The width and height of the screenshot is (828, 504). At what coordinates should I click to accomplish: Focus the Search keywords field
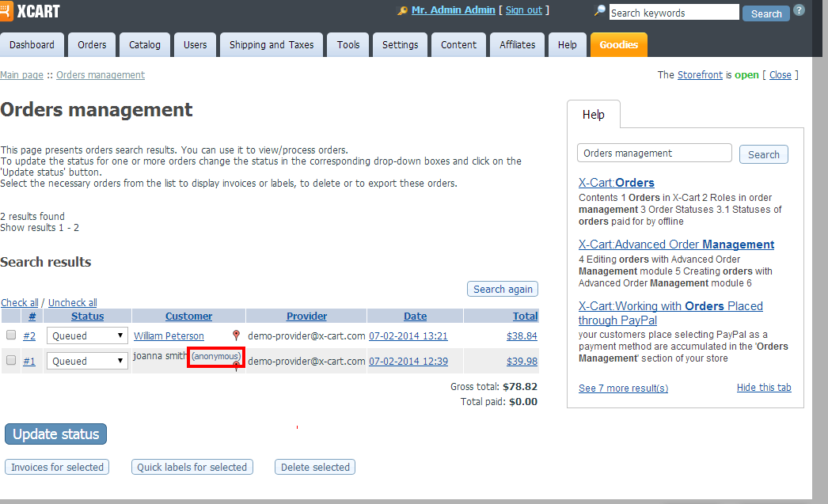(674, 13)
